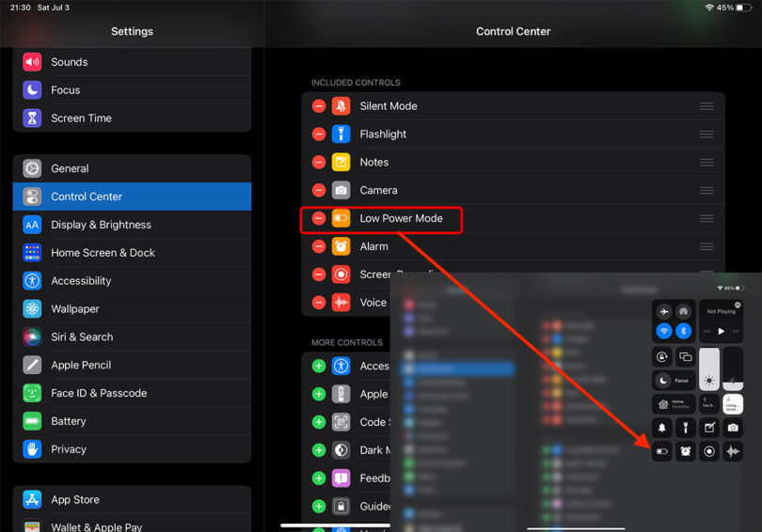Grab the Alarm reorder handle
Screen dimensions: 762x532
pos(706,246)
